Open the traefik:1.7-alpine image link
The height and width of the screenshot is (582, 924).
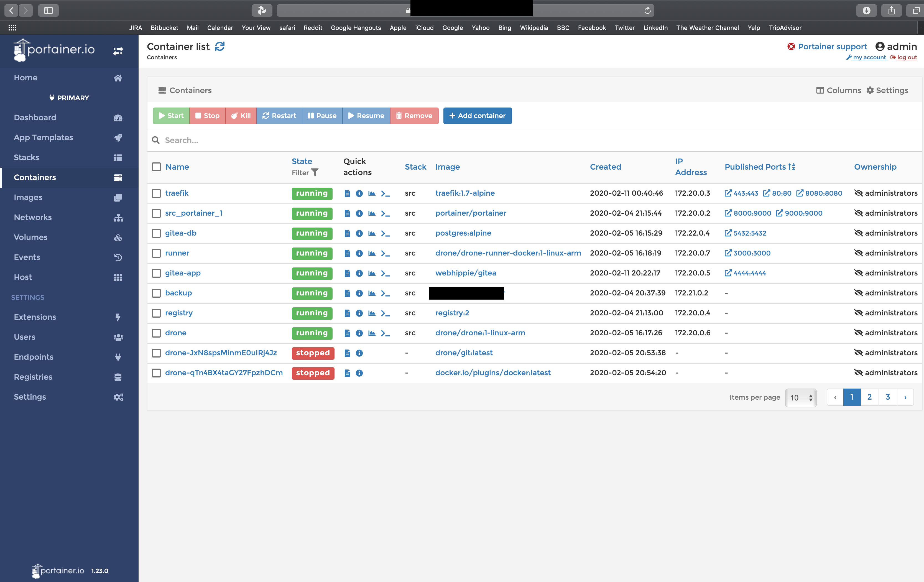[x=465, y=193]
